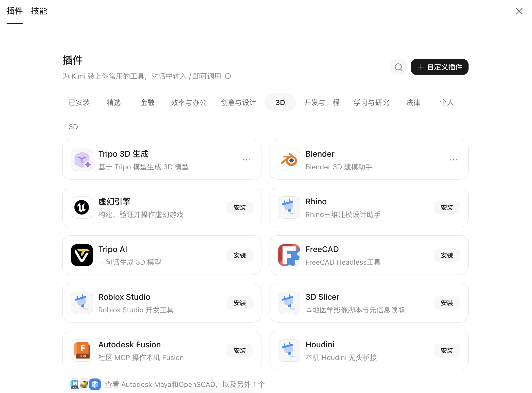The width and height of the screenshot is (532, 393).
Task: Select the 法律 category
Action: tap(413, 102)
